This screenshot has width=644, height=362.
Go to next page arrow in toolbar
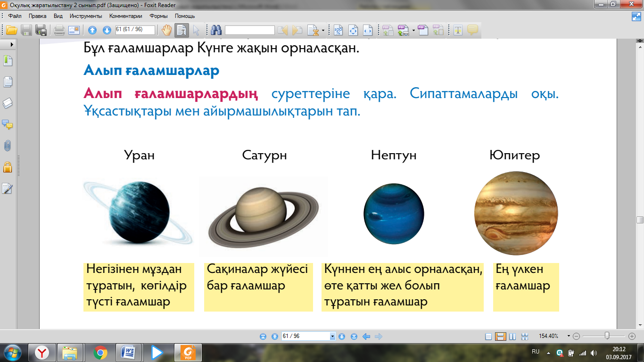107,30
